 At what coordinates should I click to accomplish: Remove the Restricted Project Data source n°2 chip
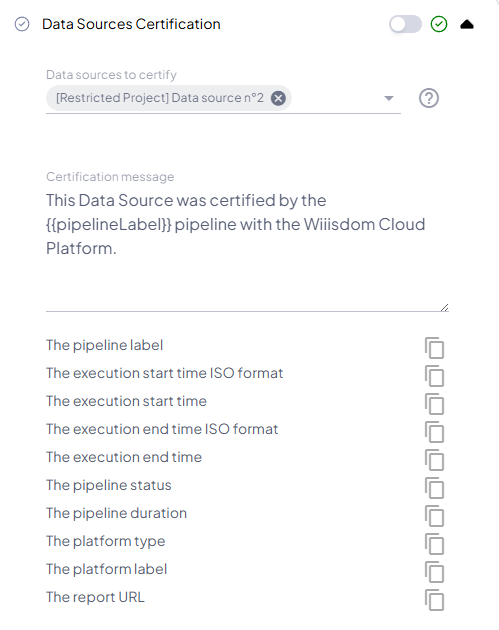coord(278,98)
